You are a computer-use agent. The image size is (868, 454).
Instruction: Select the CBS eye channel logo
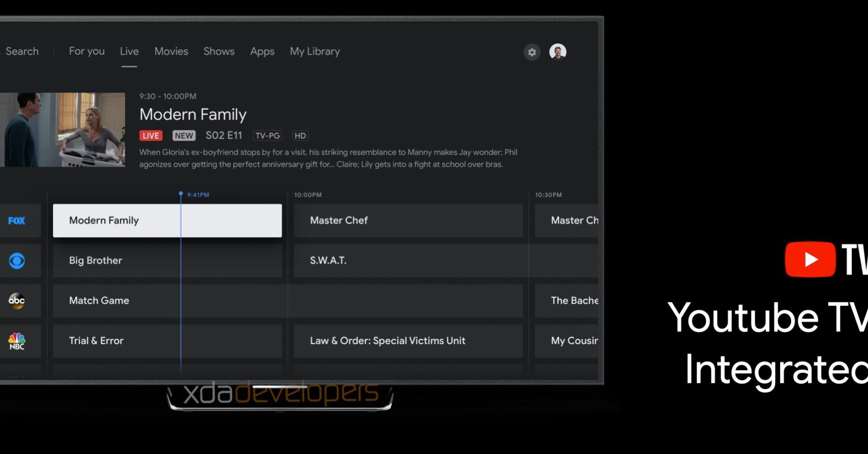pyautogui.click(x=17, y=261)
